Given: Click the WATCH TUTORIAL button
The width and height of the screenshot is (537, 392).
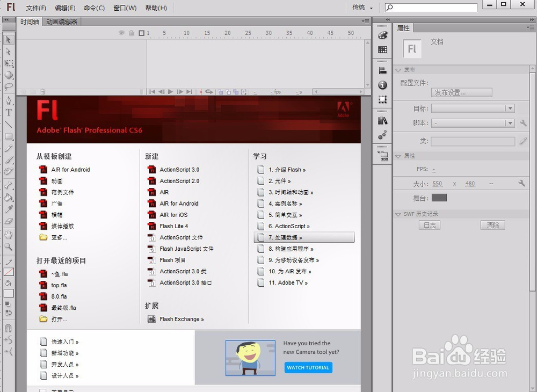Looking at the screenshot, I should pos(308,367).
